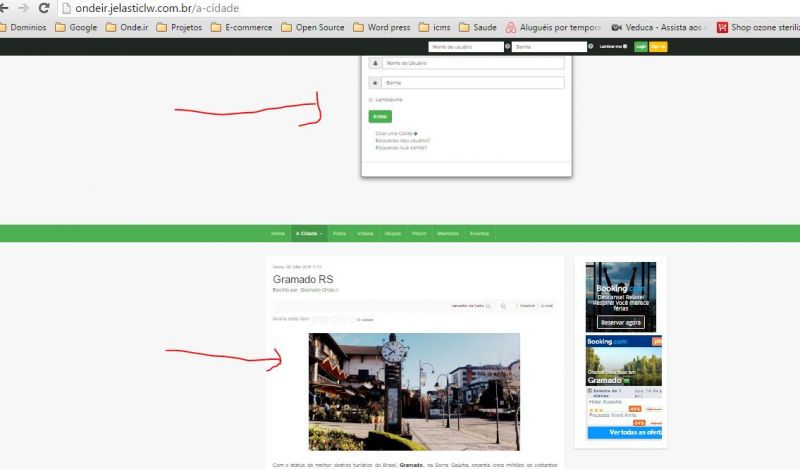Open the Projetos bookmark folder
Image resolution: width=800 pixels, height=469 pixels.
[x=179, y=28]
